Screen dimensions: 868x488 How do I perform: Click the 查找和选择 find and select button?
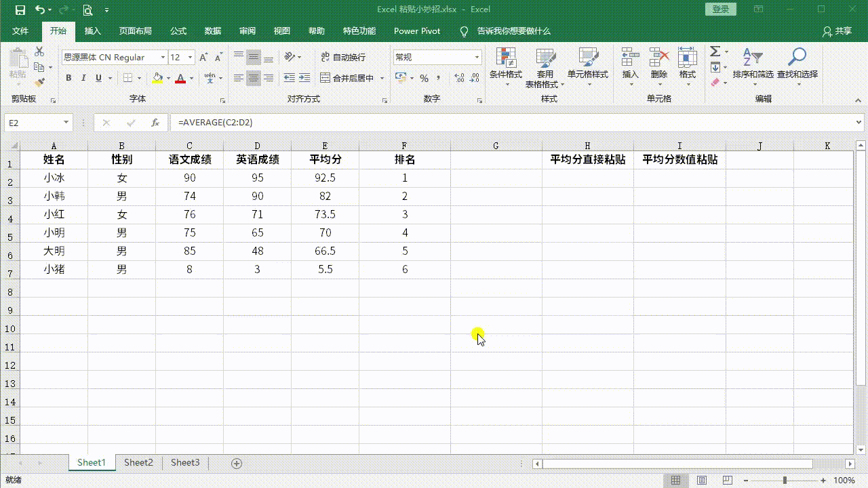797,66
